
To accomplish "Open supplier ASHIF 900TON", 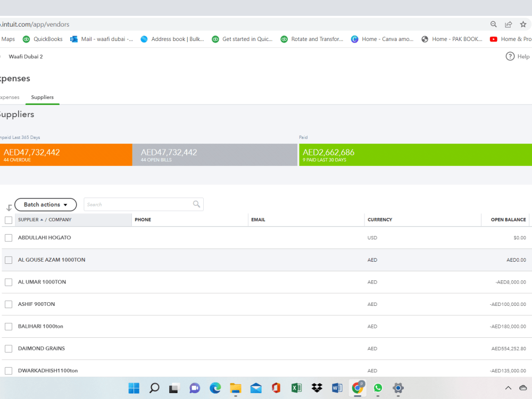I will (36, 304).
